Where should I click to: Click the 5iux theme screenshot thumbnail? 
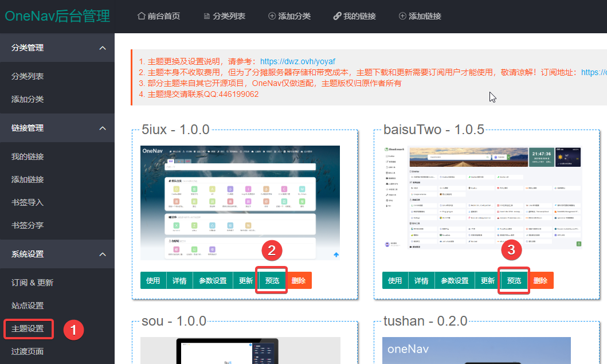[240, 203]
